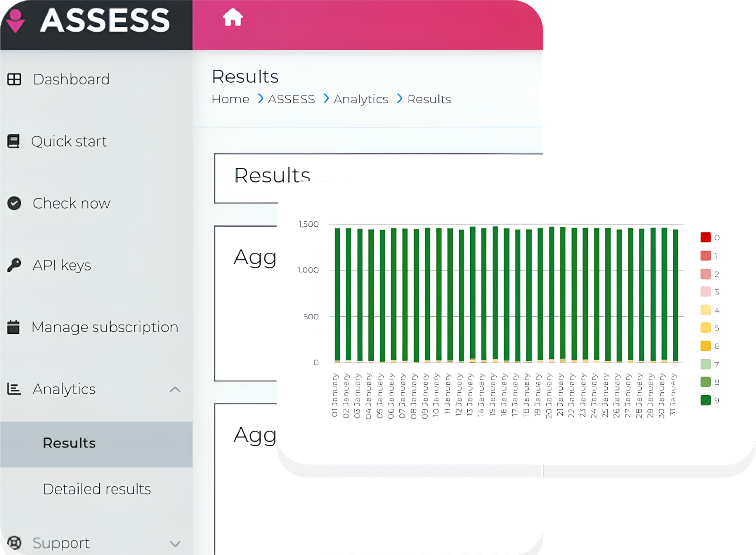Toggle legend swatch for score 7
Image resolution: width=756 pixels, height=555 pixels.
705,364
